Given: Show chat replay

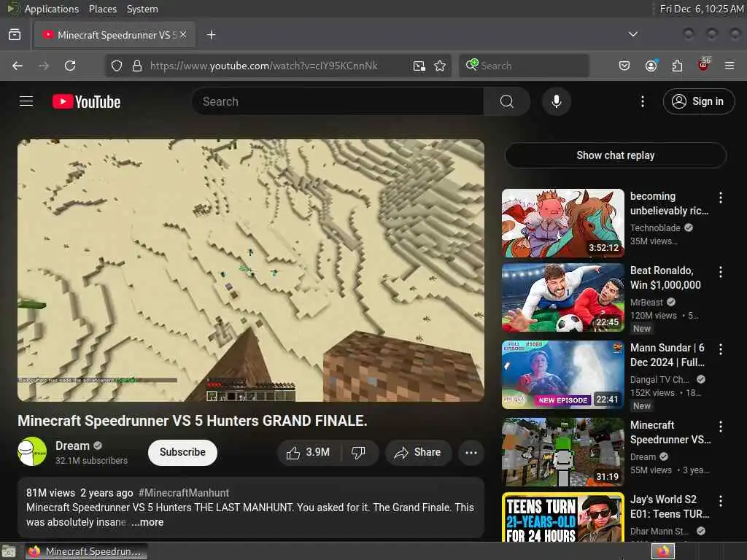Looking at the screenshot, I should click(616, 155).
